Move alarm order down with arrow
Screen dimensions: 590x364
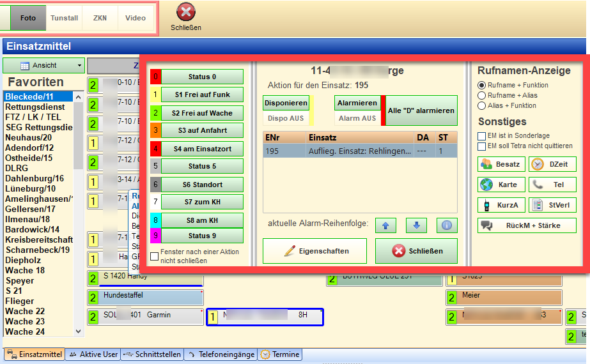tap(416, 225)
